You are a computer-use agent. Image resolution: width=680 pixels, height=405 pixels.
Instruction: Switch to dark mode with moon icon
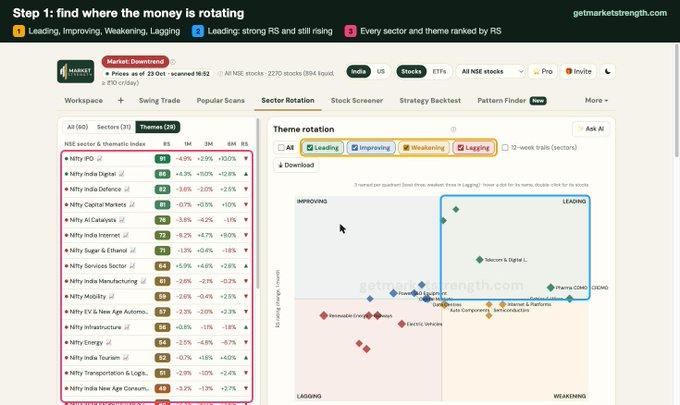pos(608,71)
